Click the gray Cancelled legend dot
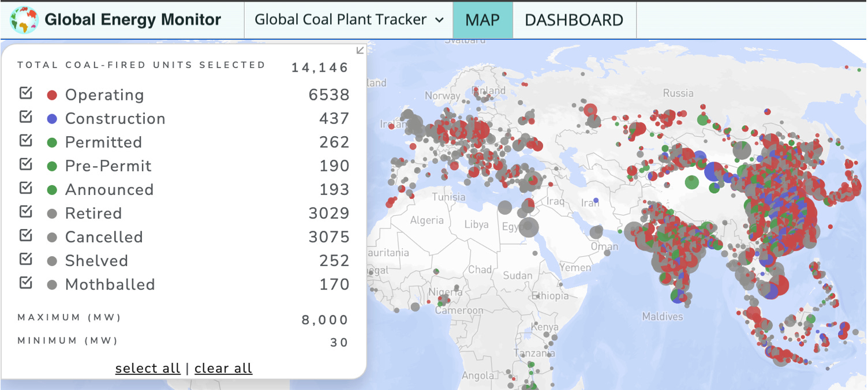Image resolution: width=868 pixels, height=390 pixels. coord(52,237)
